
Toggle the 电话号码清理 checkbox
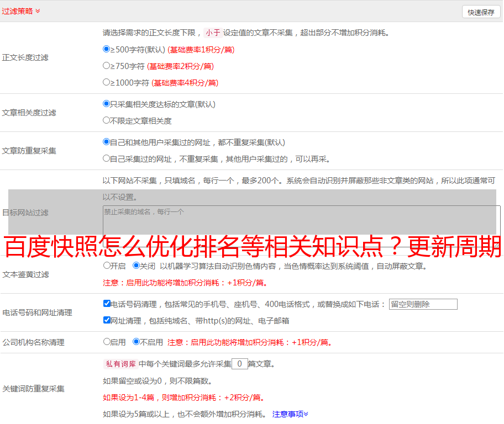tap(107, 304)
